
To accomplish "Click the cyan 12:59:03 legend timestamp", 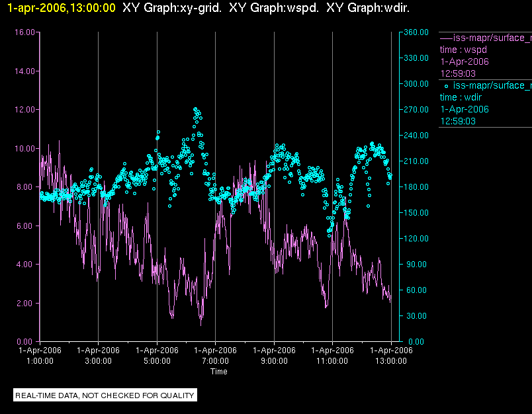I will [x=458, y=121].
